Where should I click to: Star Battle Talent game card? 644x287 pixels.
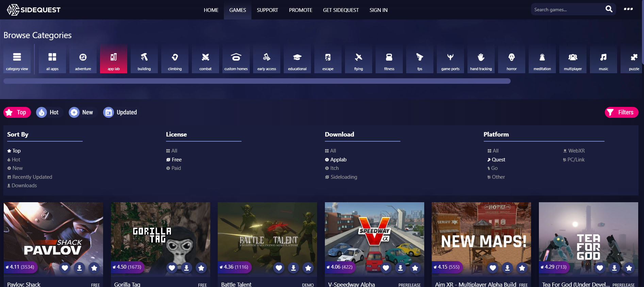pyautogui.click(x=308, y=268)
